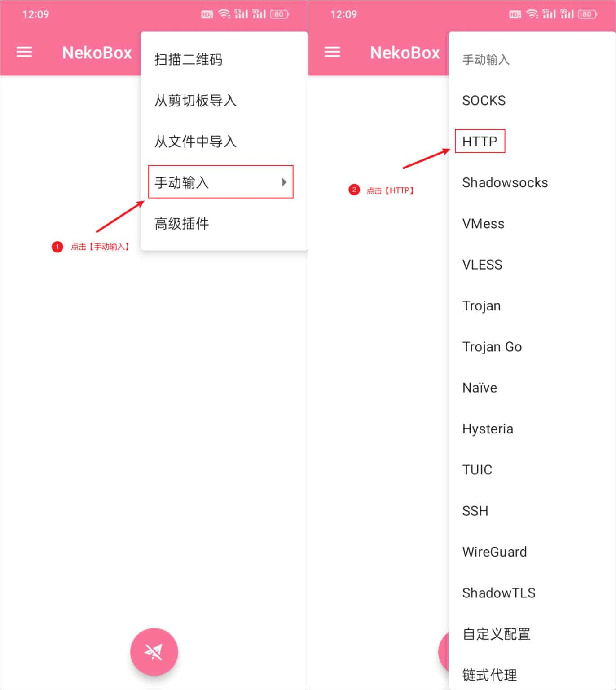
Task: Choose 链式代理 option
Action: [x=490, y=675]
